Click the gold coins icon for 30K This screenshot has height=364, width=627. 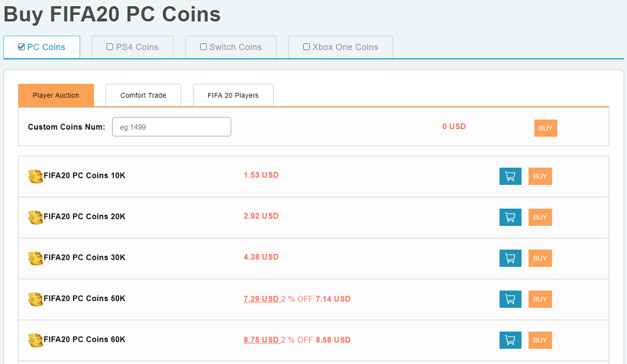(x=35, y=258)
